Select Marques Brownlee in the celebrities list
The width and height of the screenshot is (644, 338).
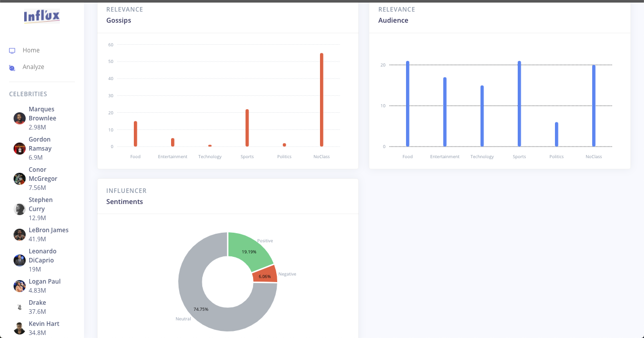point(42,114)
